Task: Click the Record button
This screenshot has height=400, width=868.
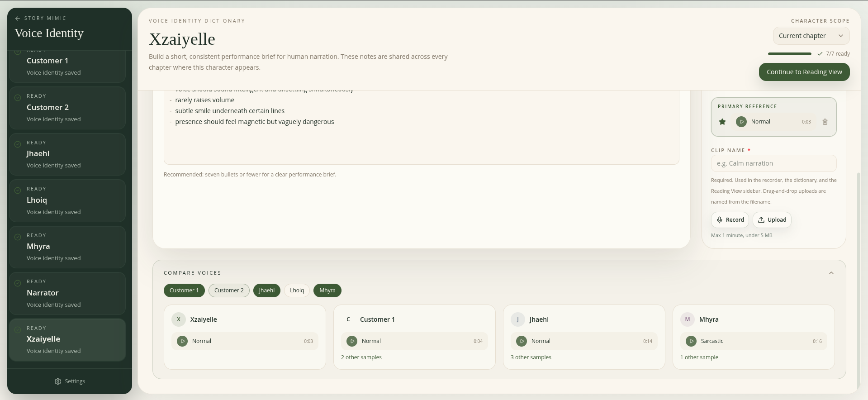Action: pos(730,220)
